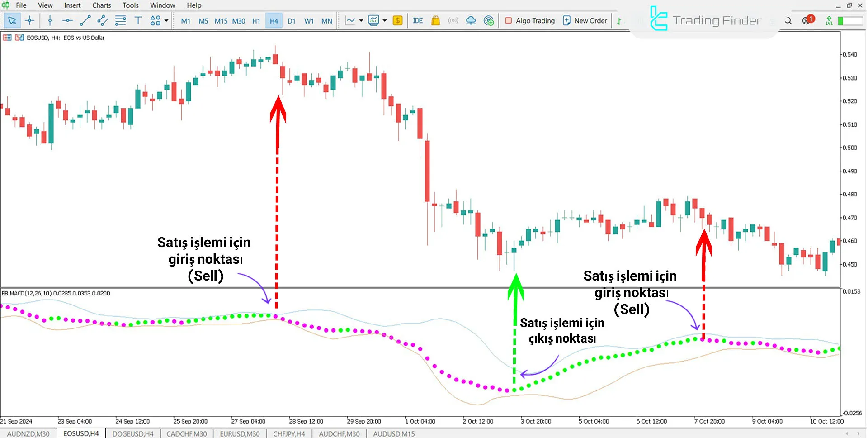This screenshot has width=868, height=438.
Task: Open the Charts menu
Action: pos(101,5)
